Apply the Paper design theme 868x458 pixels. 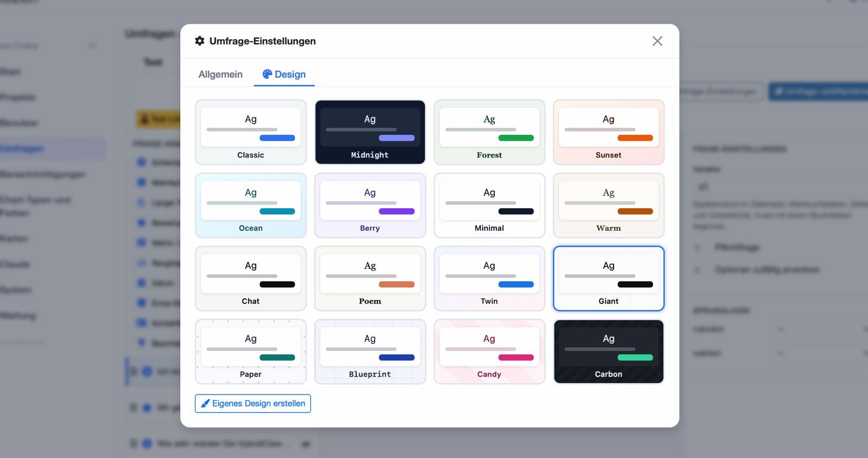[251, 352]
